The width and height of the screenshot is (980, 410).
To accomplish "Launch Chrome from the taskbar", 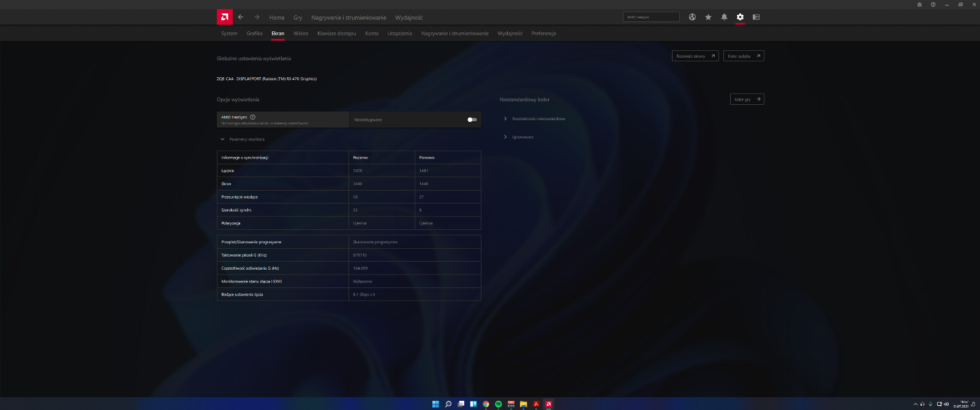I will click(486, 404).
